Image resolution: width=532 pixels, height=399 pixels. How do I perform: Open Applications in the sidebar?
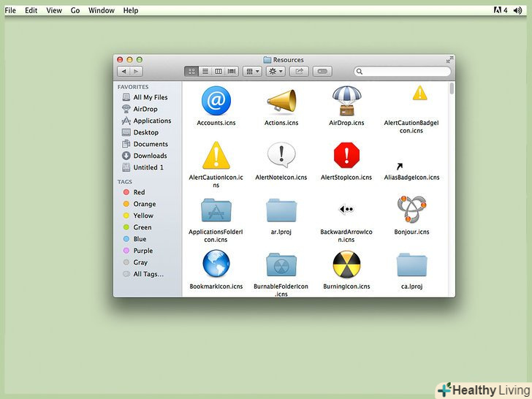pyautogui.click(x=147, y=121)
